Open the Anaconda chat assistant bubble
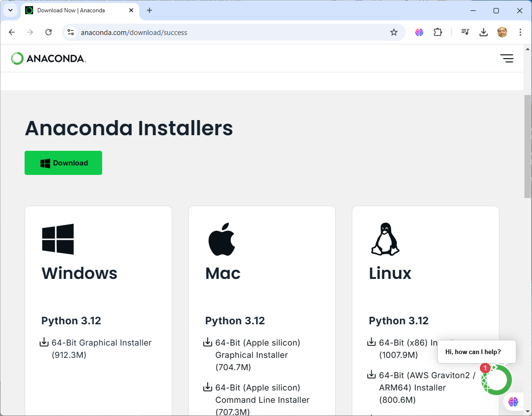The image size is (532, 416). click(x=497, y=380)
